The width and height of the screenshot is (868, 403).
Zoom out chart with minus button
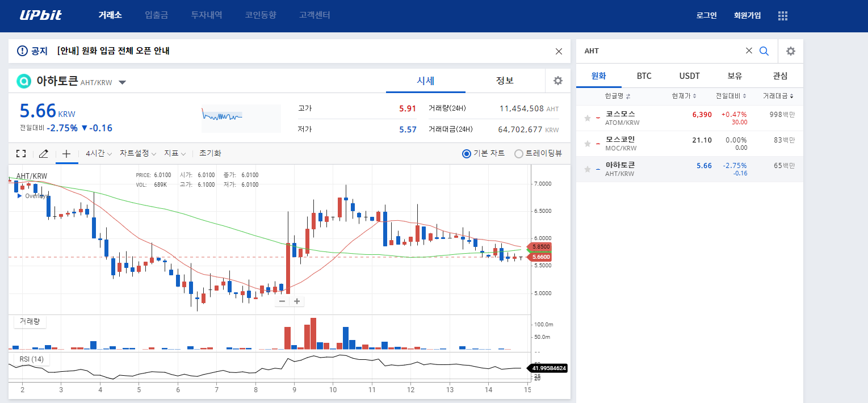[282, 301]
